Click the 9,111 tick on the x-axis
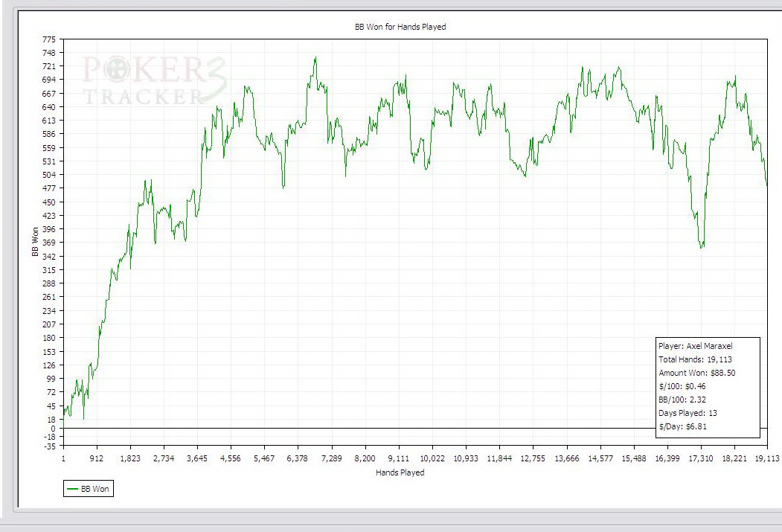This screenshot has height=532, width=782. coord(398,459)
